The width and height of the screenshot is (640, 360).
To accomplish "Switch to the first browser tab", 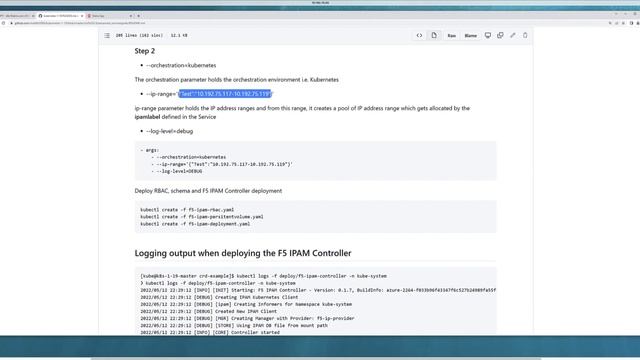I will pyautogui.click(x=16, y=16).
